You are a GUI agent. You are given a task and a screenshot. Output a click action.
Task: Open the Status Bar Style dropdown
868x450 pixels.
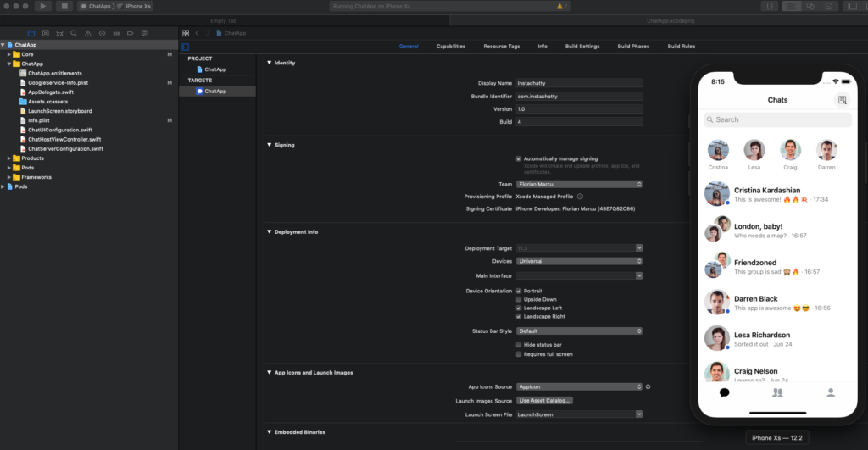tap(579, 331)
